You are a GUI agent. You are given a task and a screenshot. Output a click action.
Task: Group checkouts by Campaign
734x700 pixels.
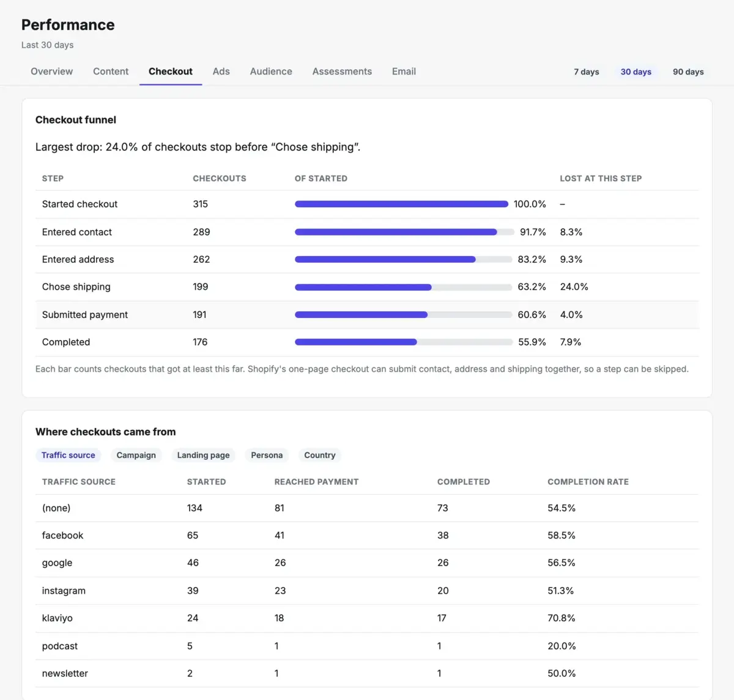pos(136,455)
